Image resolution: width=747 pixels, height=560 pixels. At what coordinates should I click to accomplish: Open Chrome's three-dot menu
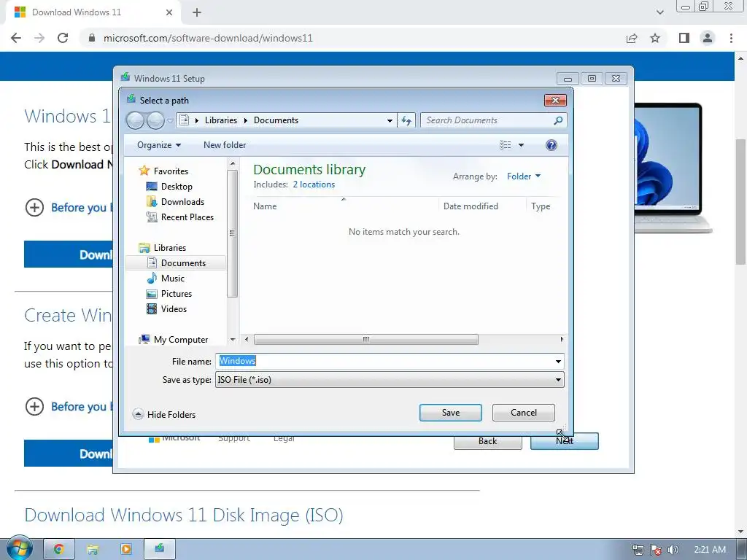731,38
